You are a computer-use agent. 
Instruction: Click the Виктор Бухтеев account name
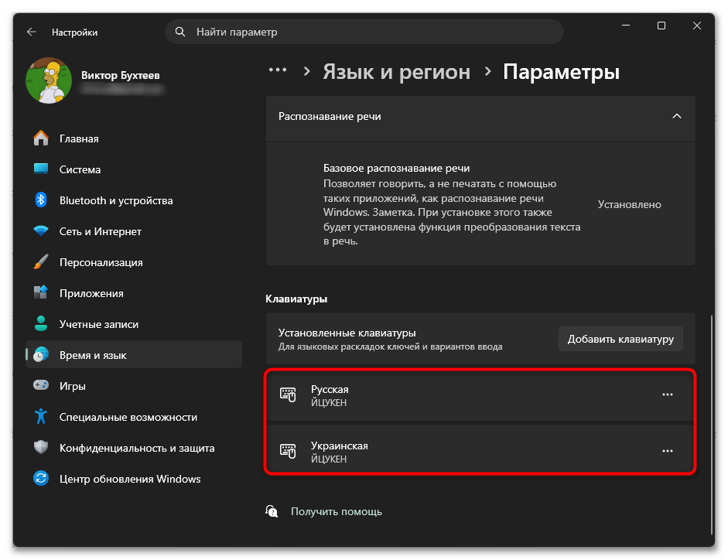point(120,75)
